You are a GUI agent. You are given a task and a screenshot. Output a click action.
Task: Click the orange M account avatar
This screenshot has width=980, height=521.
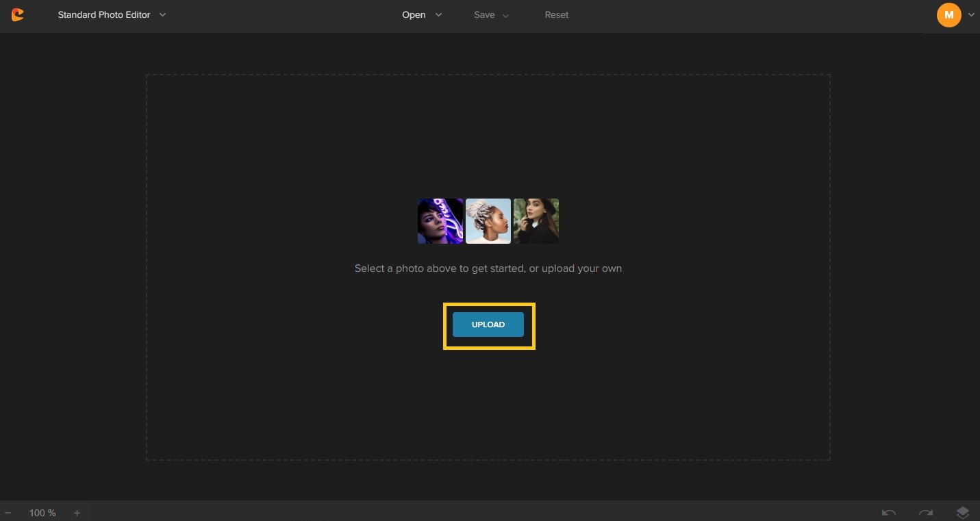[x=948, y=14]
